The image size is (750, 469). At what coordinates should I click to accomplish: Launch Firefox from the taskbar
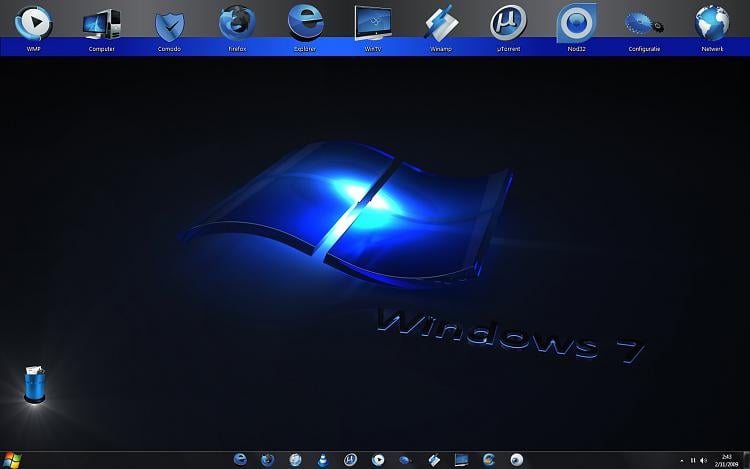[x=267, y=460]
